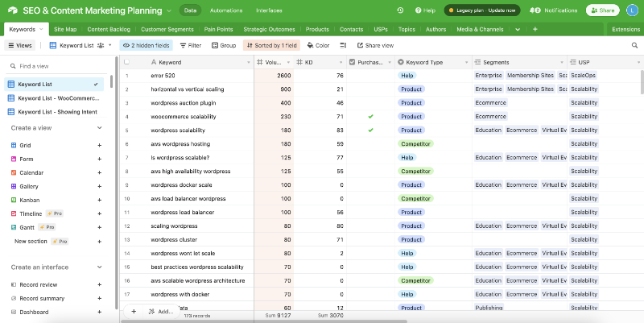Add a Timeline view plus icon
644x323 pixels.
pos(99,213)
